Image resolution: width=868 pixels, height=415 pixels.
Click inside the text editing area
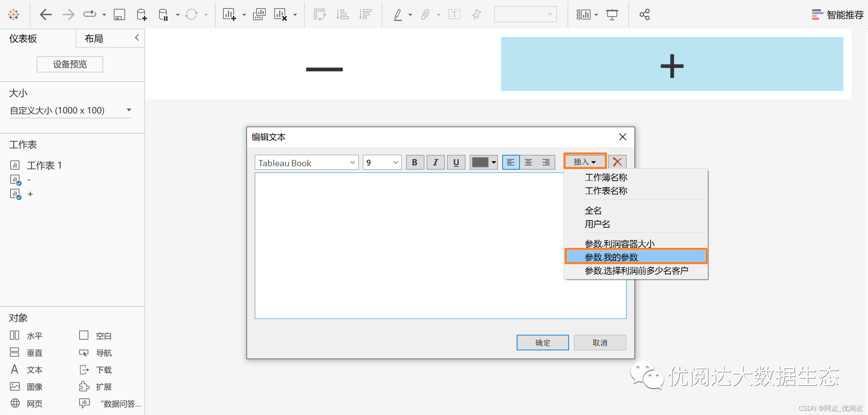point(406,247)
